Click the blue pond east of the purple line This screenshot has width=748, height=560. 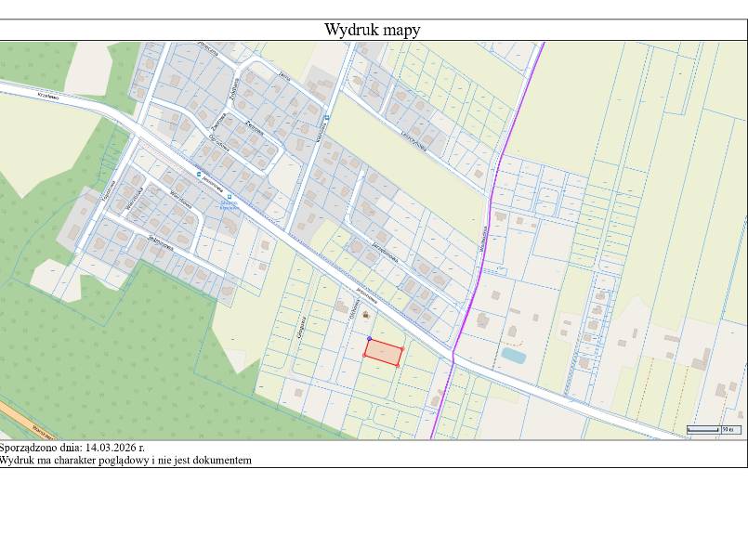513,355
